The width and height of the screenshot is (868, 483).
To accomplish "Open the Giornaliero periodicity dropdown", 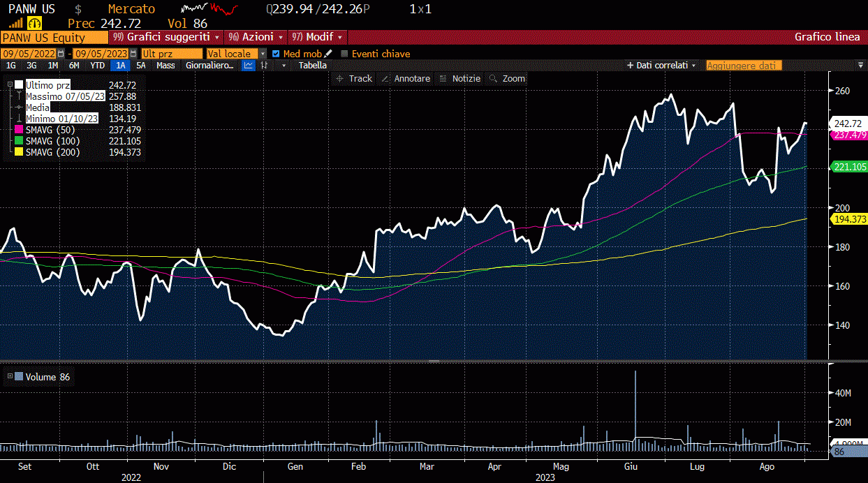I will pos(209,66).
